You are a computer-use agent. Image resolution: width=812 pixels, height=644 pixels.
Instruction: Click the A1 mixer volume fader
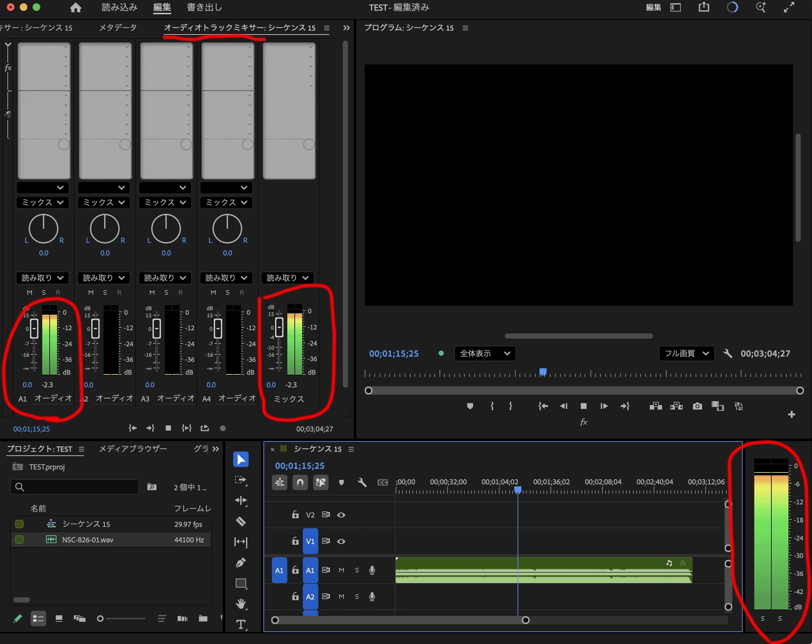(x=34, y=328)
